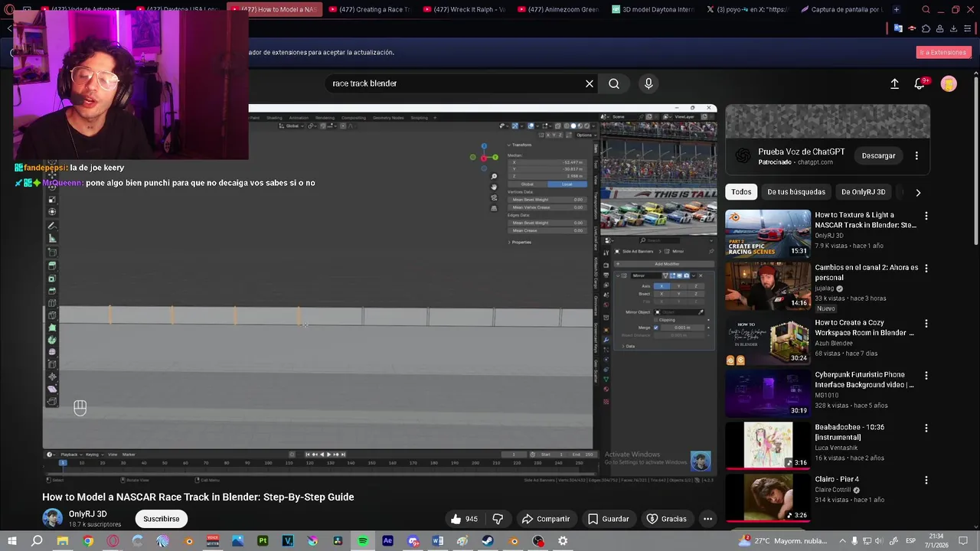Open NASCAR Texture & Light video thumbnail
This screenshot has width=980, height=551.
point(768,233)
